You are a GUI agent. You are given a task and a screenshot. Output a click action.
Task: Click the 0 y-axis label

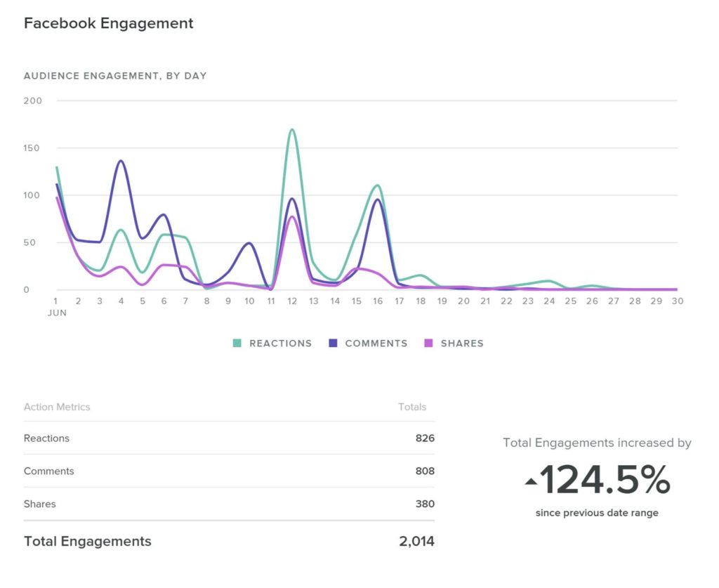click(27, 290)
